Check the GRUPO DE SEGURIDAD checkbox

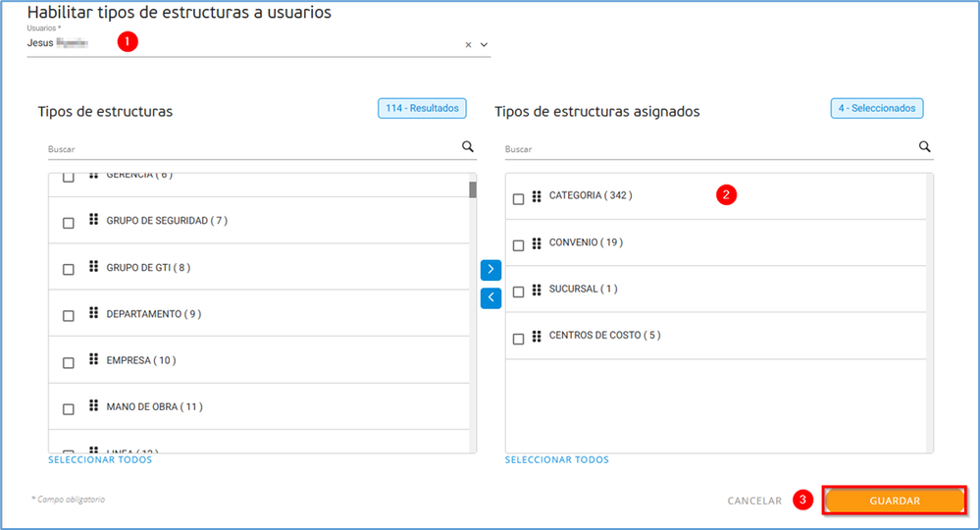point(69,223)
